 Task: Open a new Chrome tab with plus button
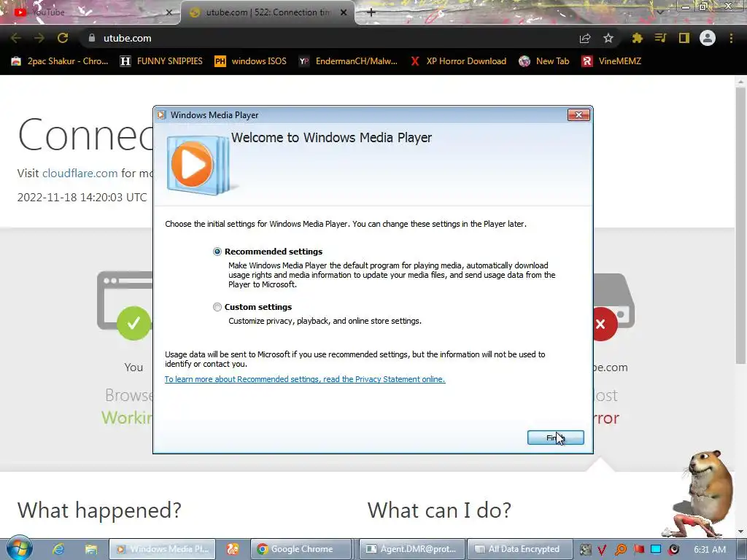[x=371, y=12]
